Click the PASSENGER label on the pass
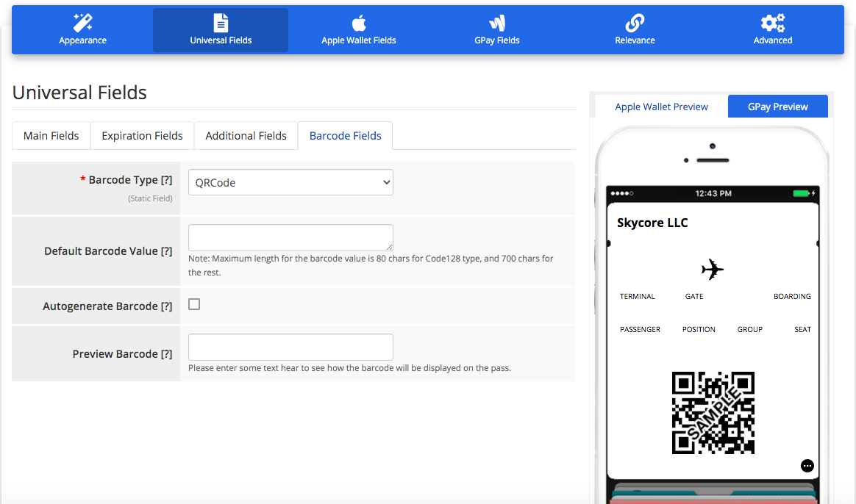 click(640, 329)
